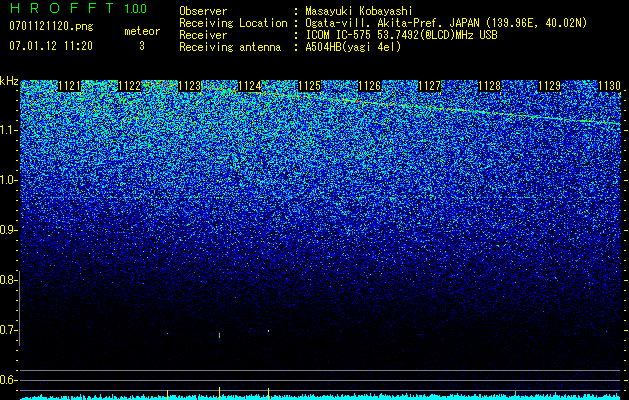Select antenna value A504HB(yagi 4el)

pos(353,47)
